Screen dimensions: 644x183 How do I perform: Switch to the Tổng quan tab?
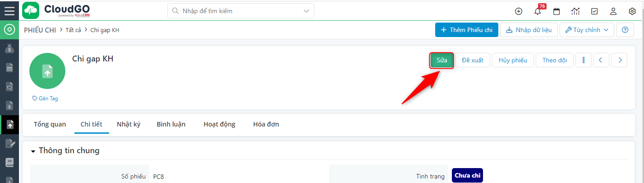[x=50, y=124]
